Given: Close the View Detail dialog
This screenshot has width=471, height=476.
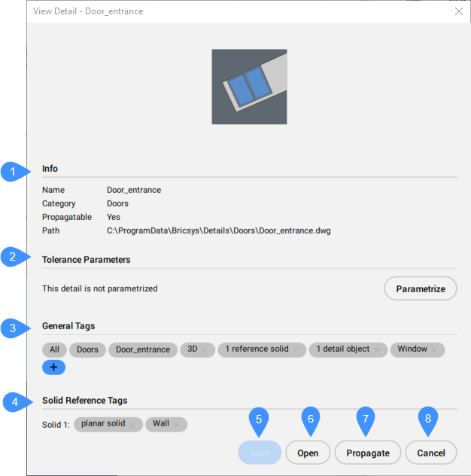Looking at the screenshot, I should [459, 11].
